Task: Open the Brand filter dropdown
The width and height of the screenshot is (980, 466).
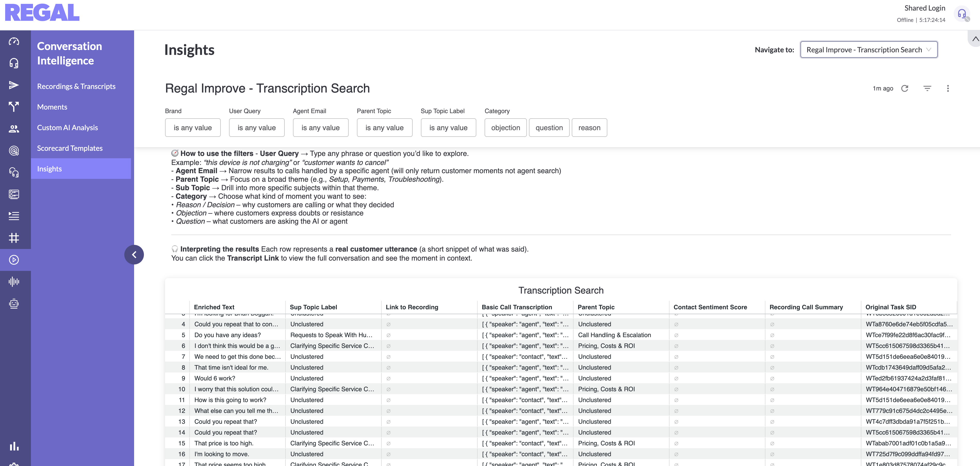Action: tap(192, 128)
